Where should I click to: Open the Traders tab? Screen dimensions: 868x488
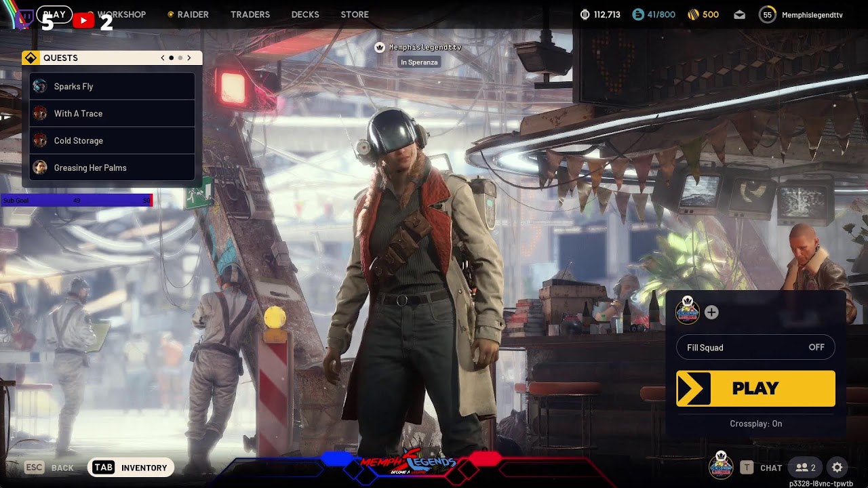250,14
